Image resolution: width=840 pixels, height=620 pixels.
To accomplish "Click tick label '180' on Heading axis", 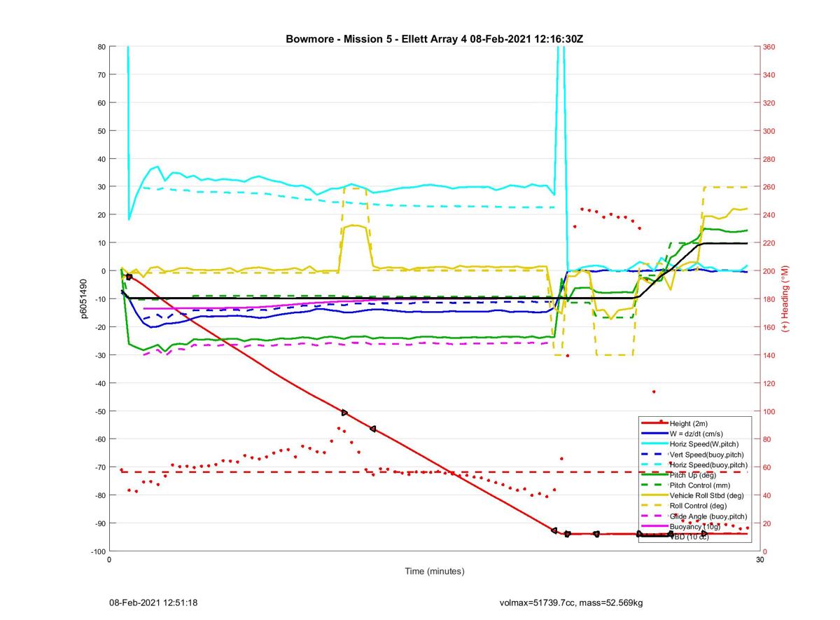I will (x=769, y=299).
